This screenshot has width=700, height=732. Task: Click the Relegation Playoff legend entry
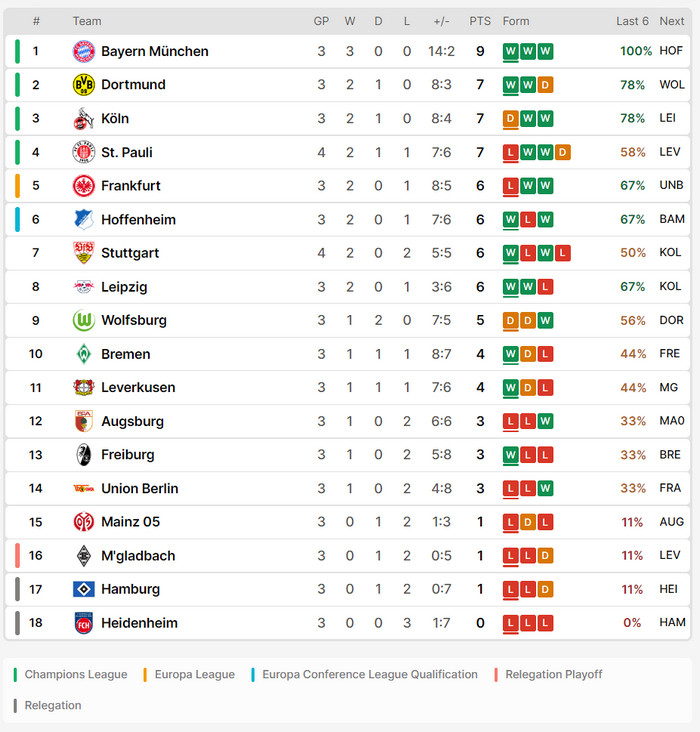(553, 675)
